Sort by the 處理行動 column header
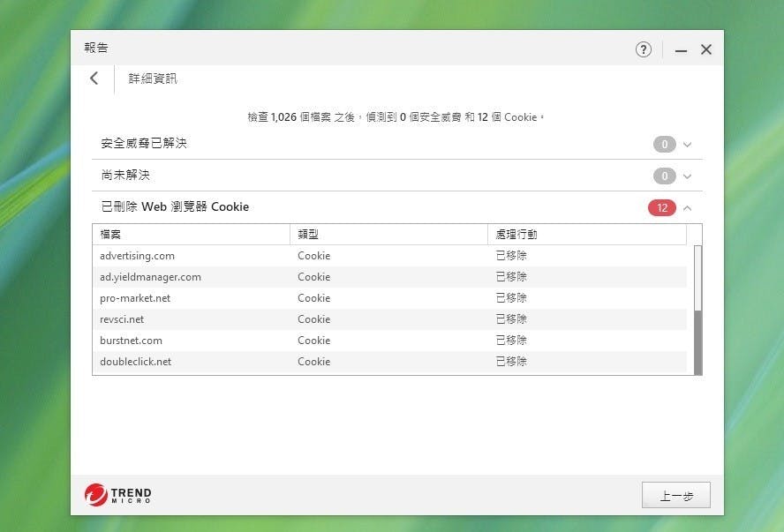Screen dimensions: 784x532 click(x=586, y=235)
